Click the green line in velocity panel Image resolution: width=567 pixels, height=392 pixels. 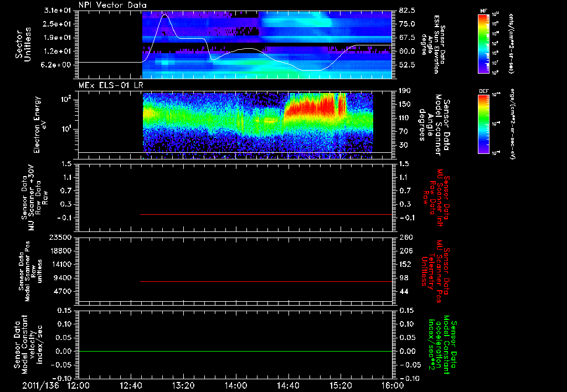coord(235,351)
